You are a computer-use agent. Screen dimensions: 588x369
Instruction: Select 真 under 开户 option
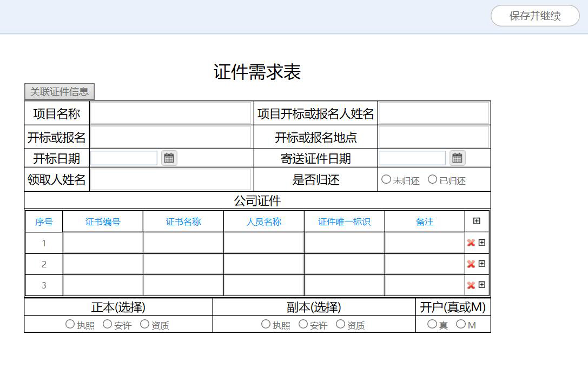pos(432,324)
